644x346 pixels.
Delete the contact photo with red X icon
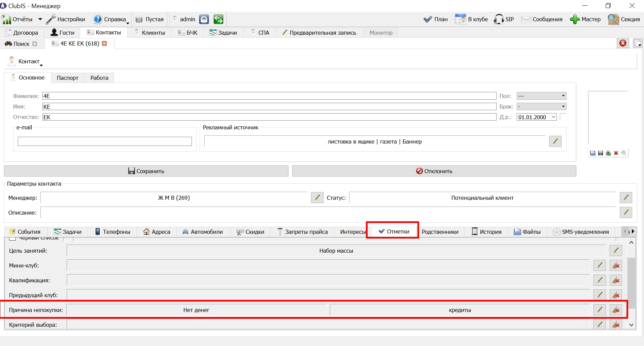[x=616, y=153]
